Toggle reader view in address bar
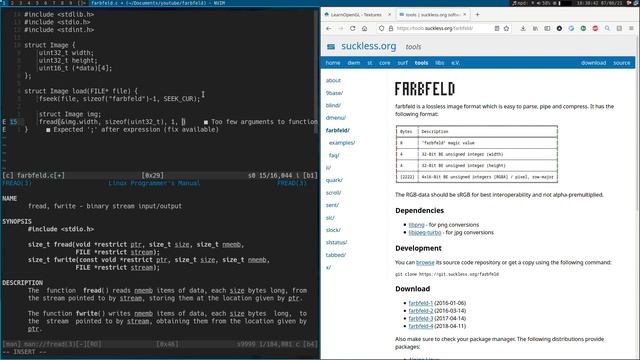The height and width of the screenshot is (360, 640). [x=497, y=29]
